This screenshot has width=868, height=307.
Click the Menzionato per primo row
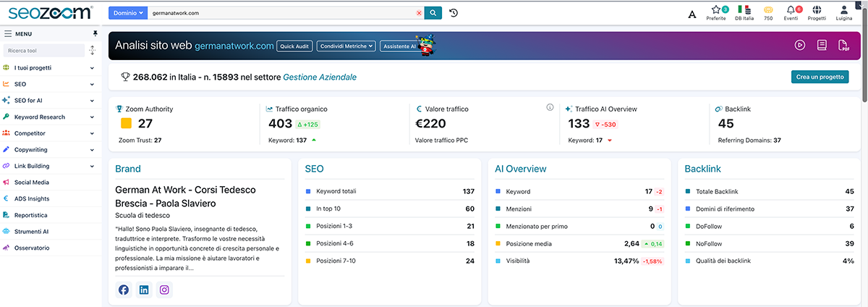579,226
